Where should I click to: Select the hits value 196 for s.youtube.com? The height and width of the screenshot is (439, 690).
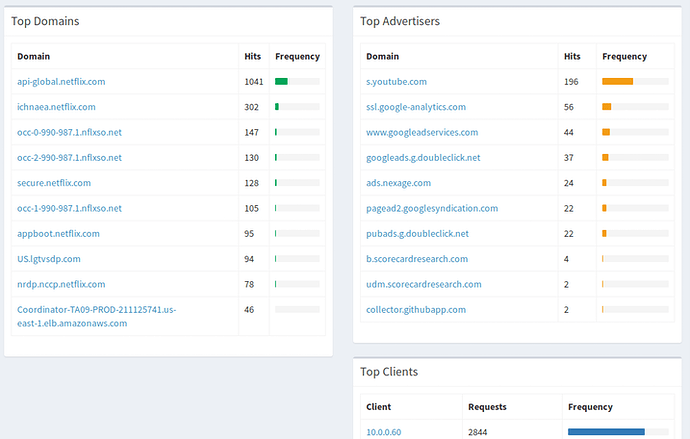571,82
